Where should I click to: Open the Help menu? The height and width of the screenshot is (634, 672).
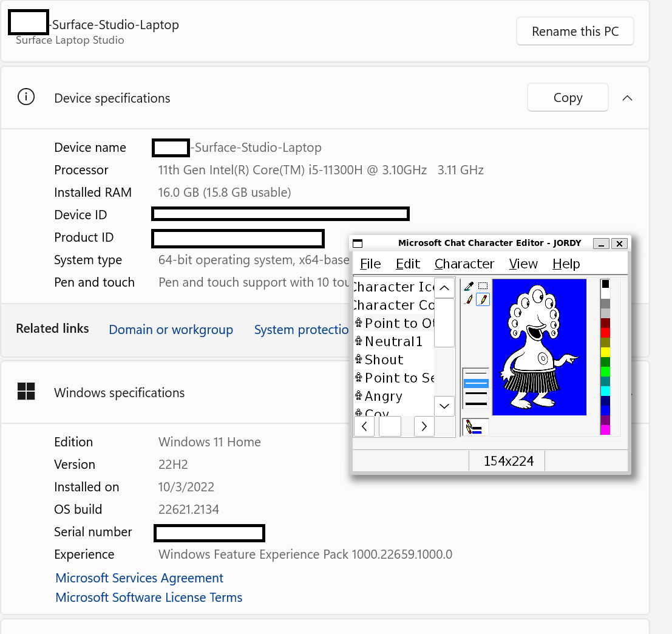pos(566,264)
